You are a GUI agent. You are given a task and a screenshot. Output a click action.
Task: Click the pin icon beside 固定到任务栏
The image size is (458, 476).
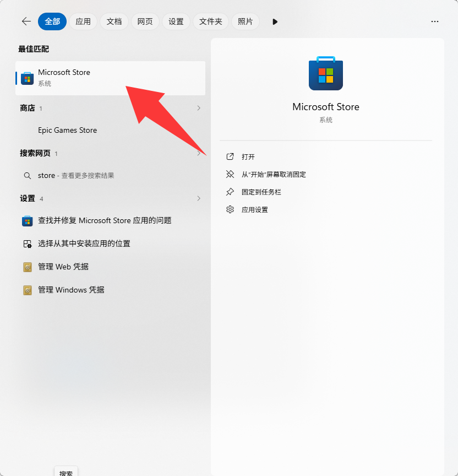[x=230, y=192]
